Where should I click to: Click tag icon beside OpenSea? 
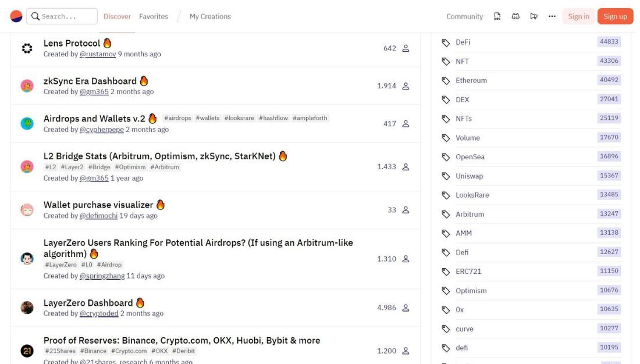[x=446, y=157]
